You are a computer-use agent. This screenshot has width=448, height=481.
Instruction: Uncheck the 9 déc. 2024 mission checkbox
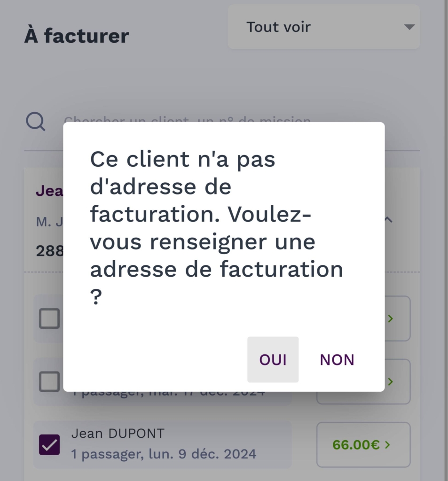pyautogui.click(x=49, y=445)
